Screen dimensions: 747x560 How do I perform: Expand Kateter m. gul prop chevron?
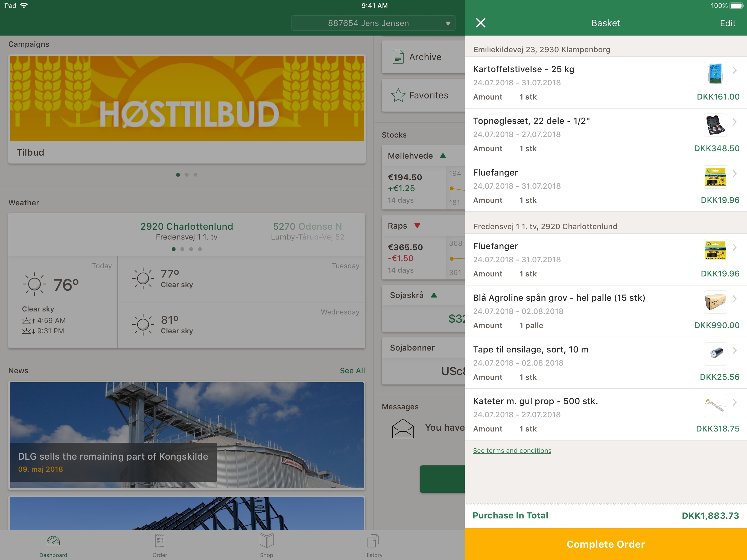pos(734,402)
